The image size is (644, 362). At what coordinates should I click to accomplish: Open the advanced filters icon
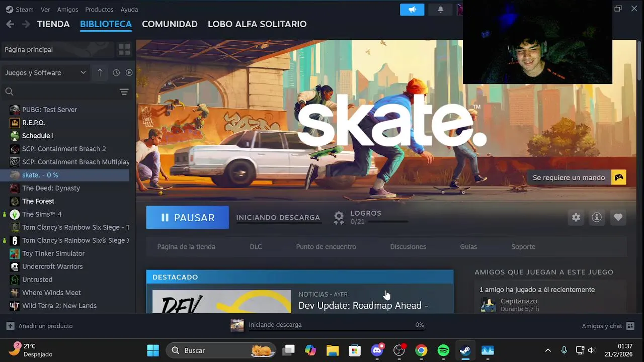point(124,92)
